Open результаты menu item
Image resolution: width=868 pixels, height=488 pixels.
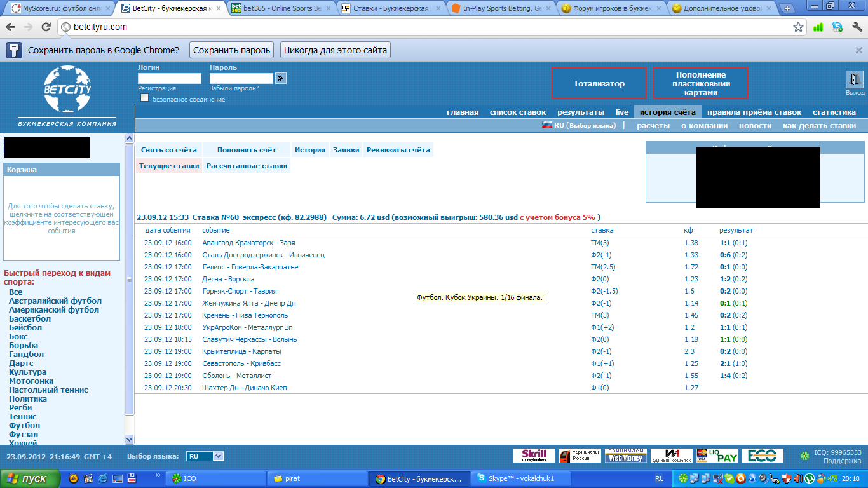pos(581,112)
